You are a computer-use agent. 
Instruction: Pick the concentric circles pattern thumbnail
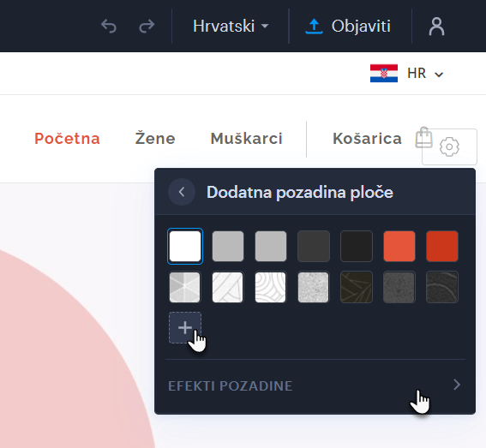tap(270, 287)
